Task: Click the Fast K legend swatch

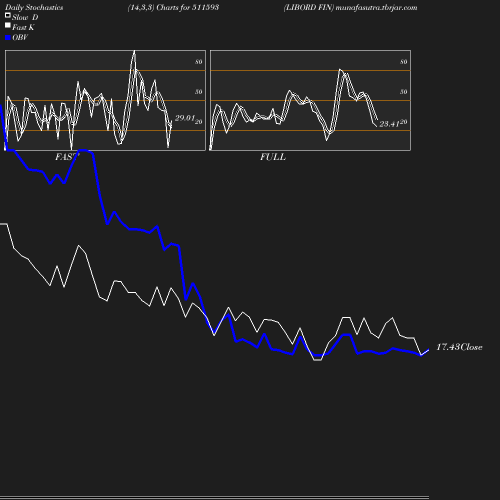Action: (8, 25)
